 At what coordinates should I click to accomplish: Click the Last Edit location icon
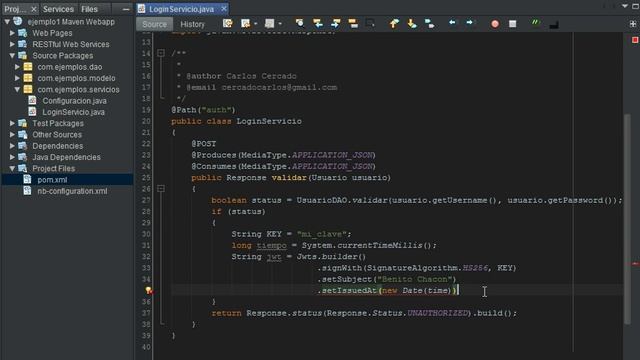pyautogui.click(x=227, y=24)
